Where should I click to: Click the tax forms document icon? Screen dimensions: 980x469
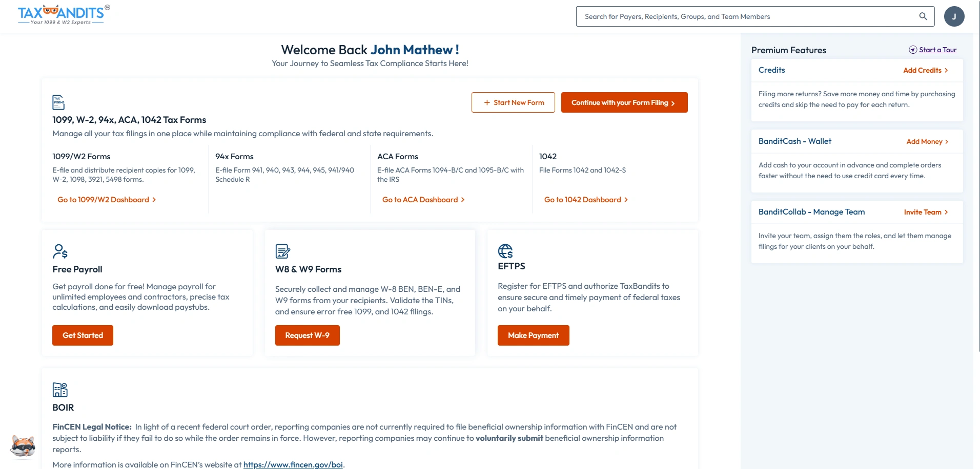(x=58, y=102)
